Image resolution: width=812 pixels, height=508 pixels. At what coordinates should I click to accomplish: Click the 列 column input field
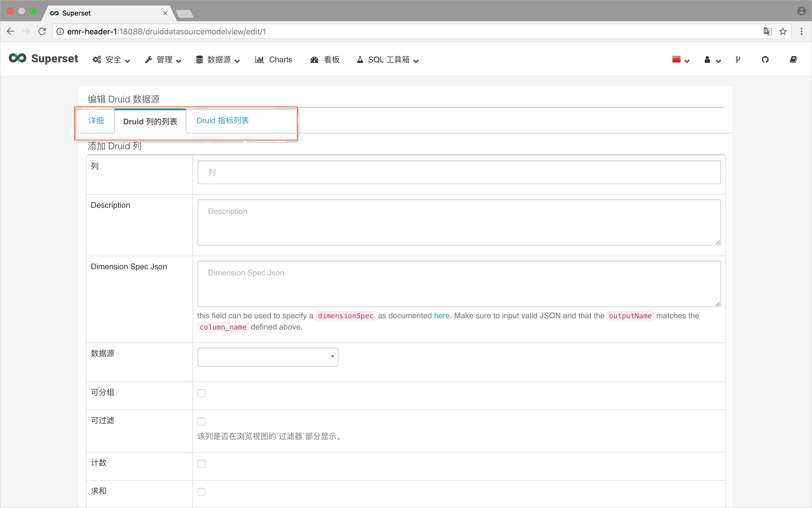pos(459,172)
